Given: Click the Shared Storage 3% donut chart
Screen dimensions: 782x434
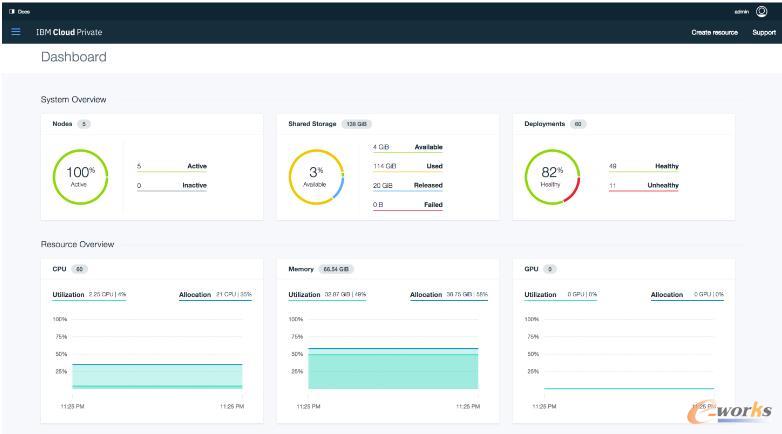Looking at the screenshot, I should [x=315, y=176].
